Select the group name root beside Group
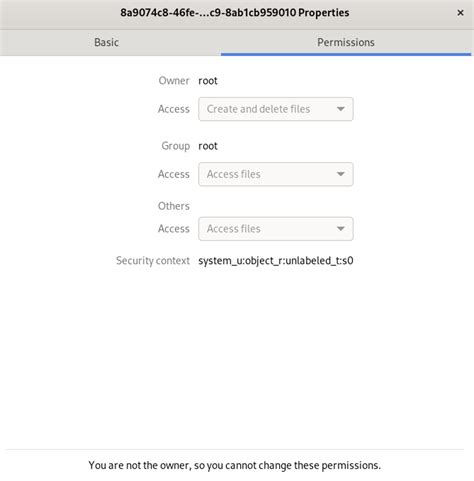The image size is (474, 481). coord(208,146)
